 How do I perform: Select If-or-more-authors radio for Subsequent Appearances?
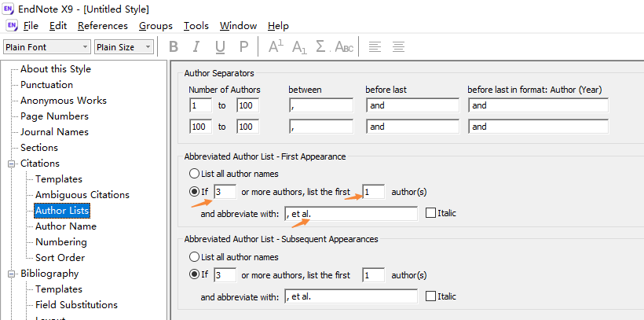pos(194,274)
